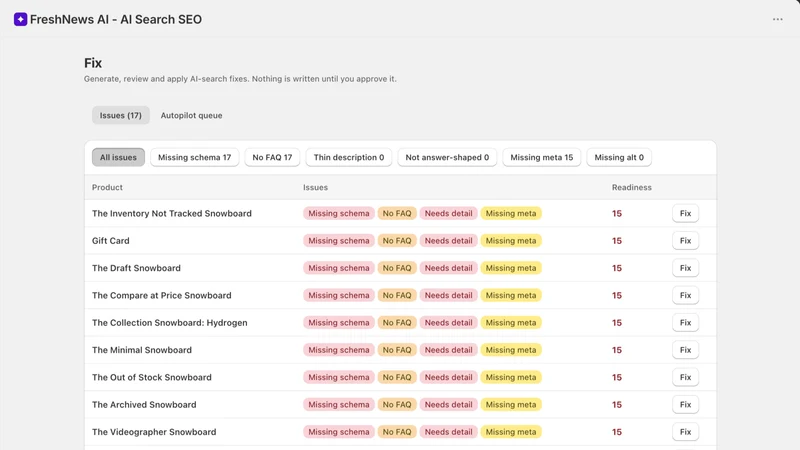Fix The Collection Snowboard: Hydrogen
The image size is (800, 450).
click(685, 322)
